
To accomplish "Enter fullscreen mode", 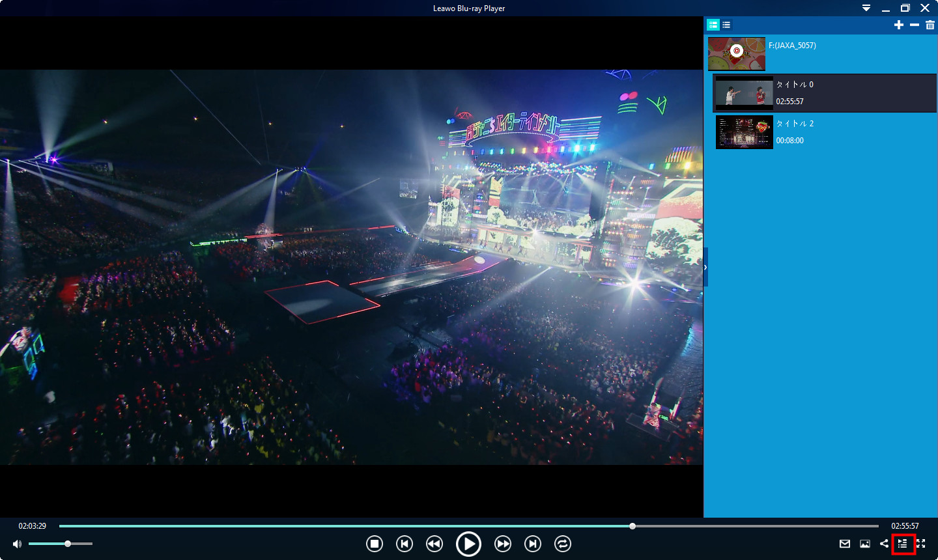I will pyautogui.click(x=921, y=544).
